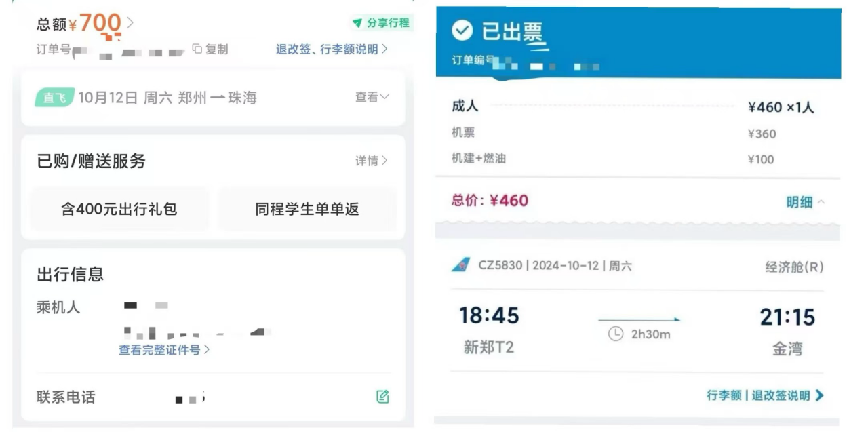Open purchased services 详情
Viewport: 868px width, 432px height.
pos(372,161)
